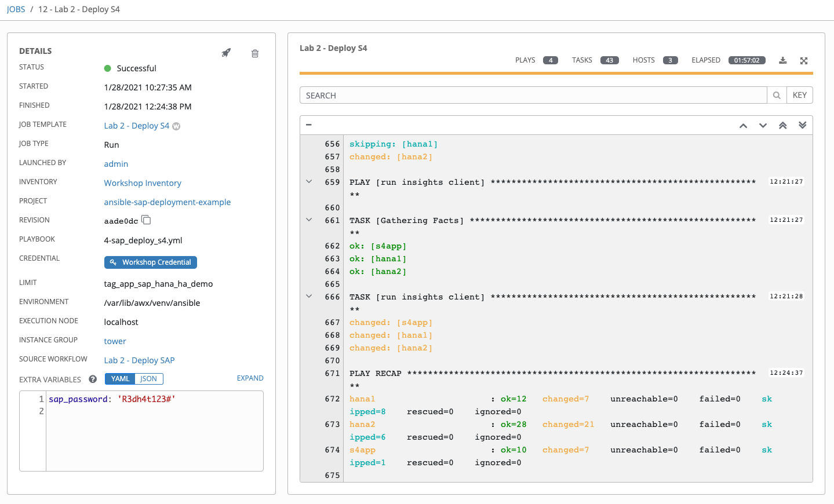This screenshot has height=504, width=834.
Task: Click finished time 1/28/2021 12:24:38 PM
Action: (x=148, y=107)
